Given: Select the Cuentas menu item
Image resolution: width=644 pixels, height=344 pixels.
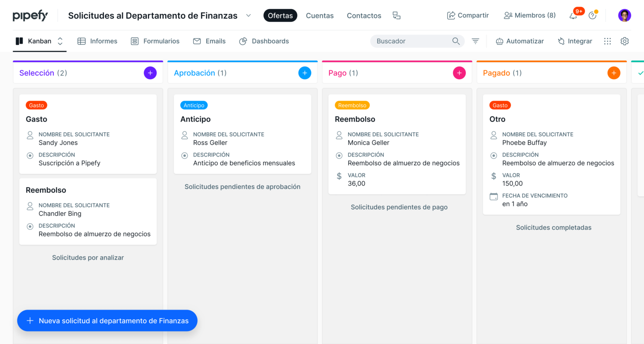Looking at the screenshot, I should 320,16.
